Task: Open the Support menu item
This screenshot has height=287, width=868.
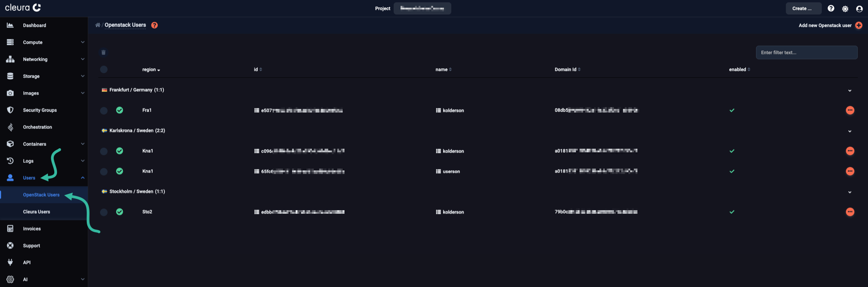Action: pos(32,245)
